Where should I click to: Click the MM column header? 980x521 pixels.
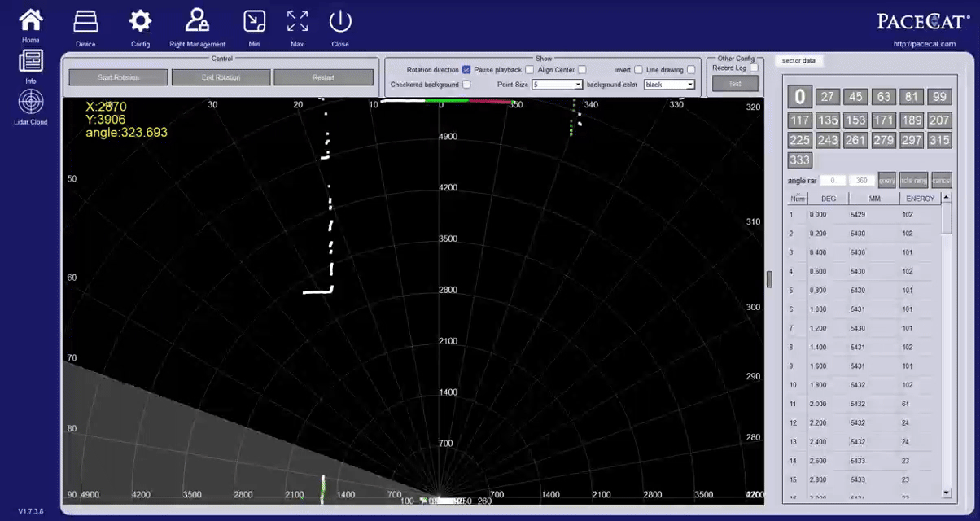pyautogui.click(x=874, y=199)
